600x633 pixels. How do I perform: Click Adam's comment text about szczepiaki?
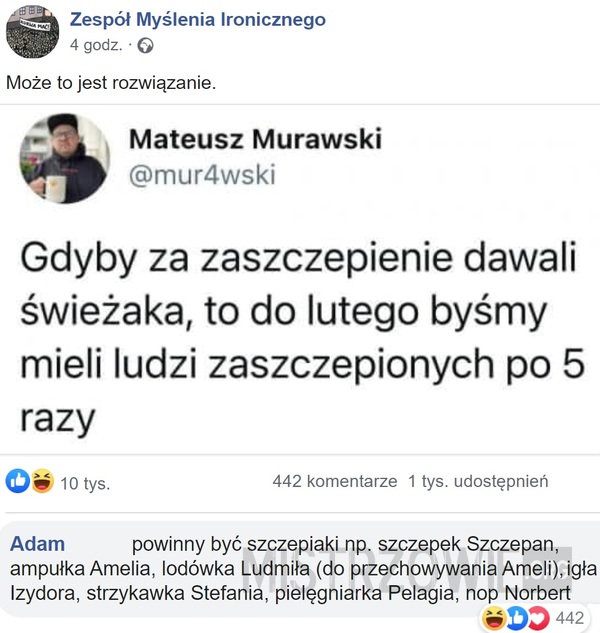click(x=303, y=569)
